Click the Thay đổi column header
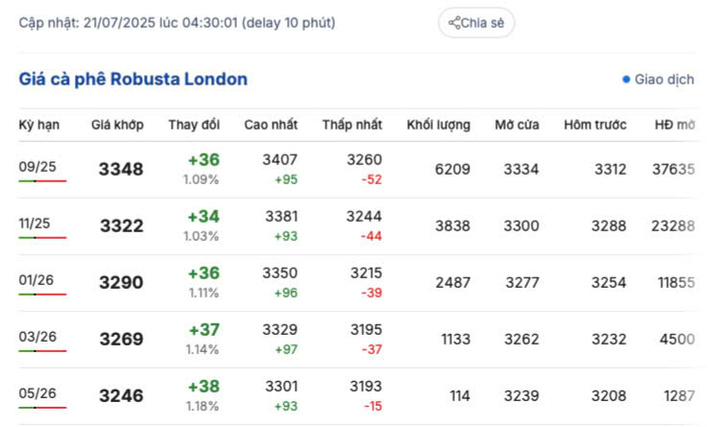 pyautogui.click(x=194, y=125)
